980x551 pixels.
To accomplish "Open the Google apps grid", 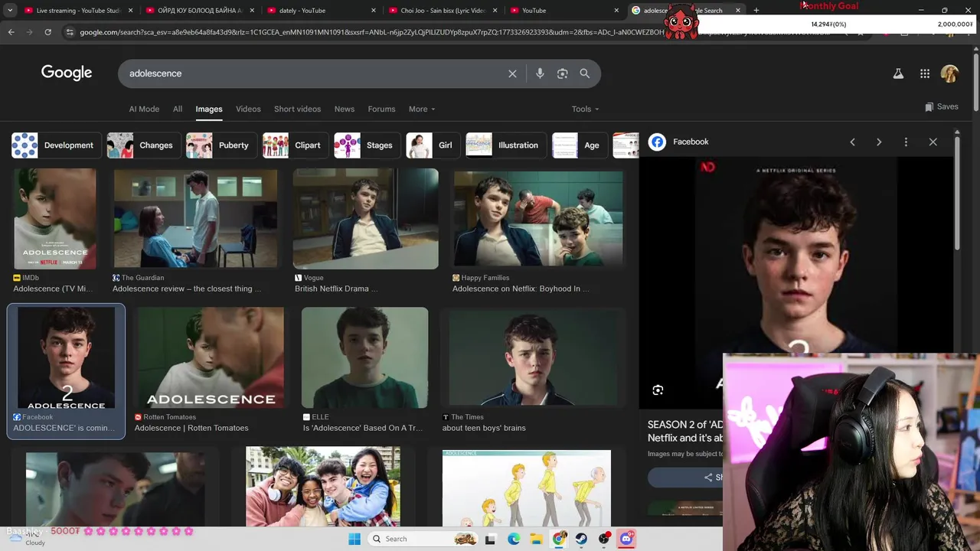I will click(x=925, y=73).
